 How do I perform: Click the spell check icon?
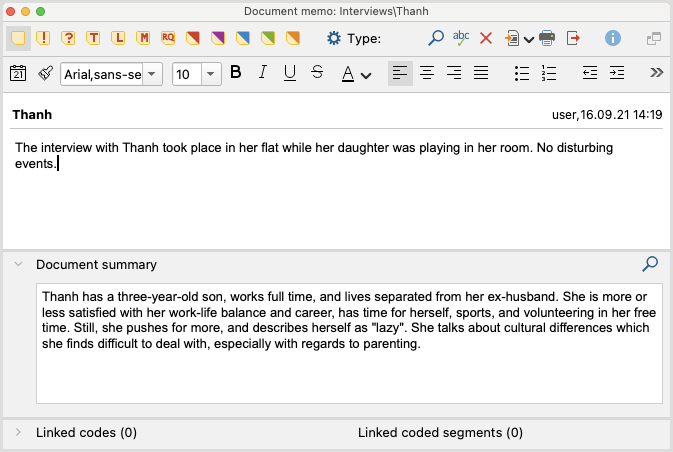pos(461,38)
